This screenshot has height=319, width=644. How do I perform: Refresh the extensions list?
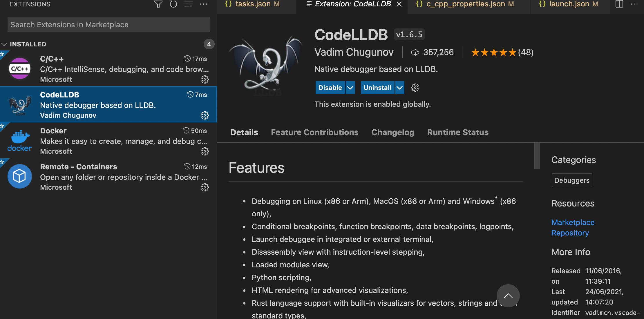click(x=173, y=4)
